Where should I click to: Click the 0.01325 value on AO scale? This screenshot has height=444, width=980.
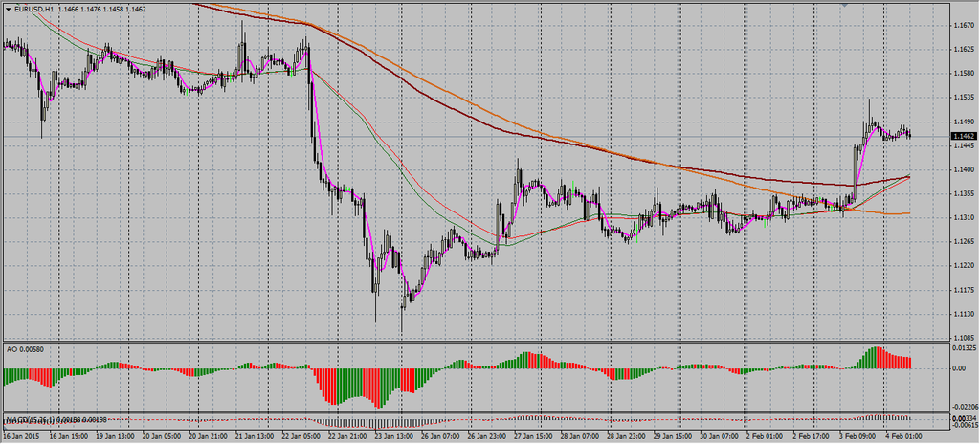964,348
